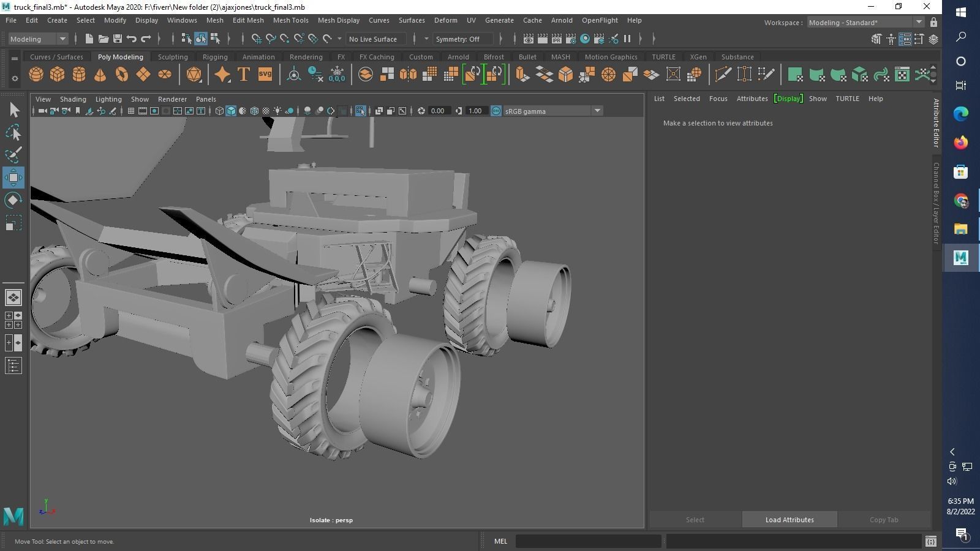The height and width of the screenshot is (551, 980).
Task: Open Microsoft Edge from the taskbar
Action: (x=960, y=113)
